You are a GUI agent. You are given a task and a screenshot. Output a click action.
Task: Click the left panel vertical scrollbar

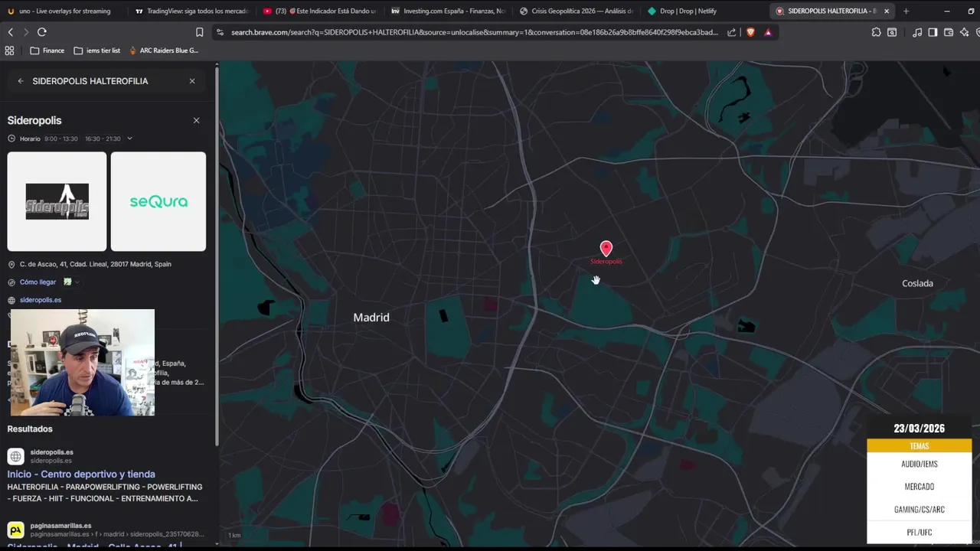point(217,256)
